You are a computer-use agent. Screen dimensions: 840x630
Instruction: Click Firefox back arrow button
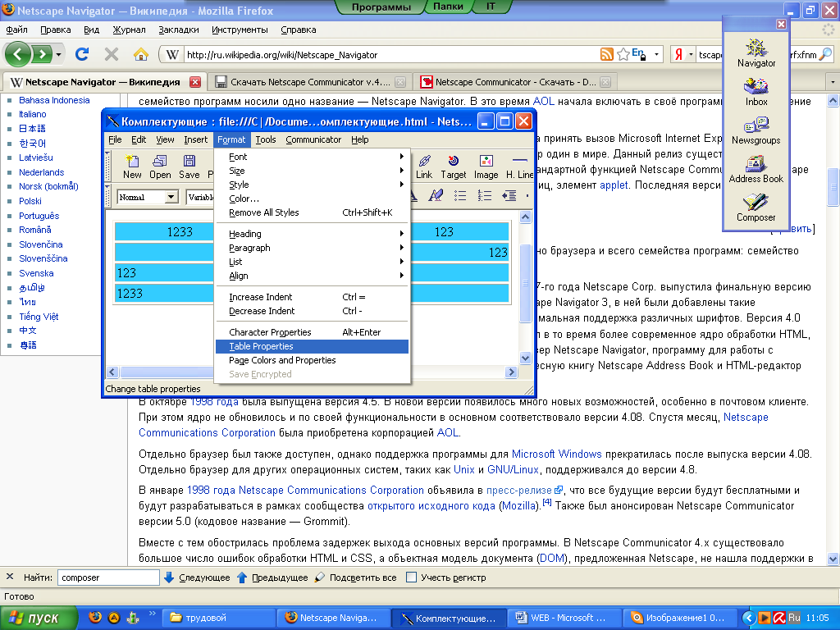pos(18,54)
